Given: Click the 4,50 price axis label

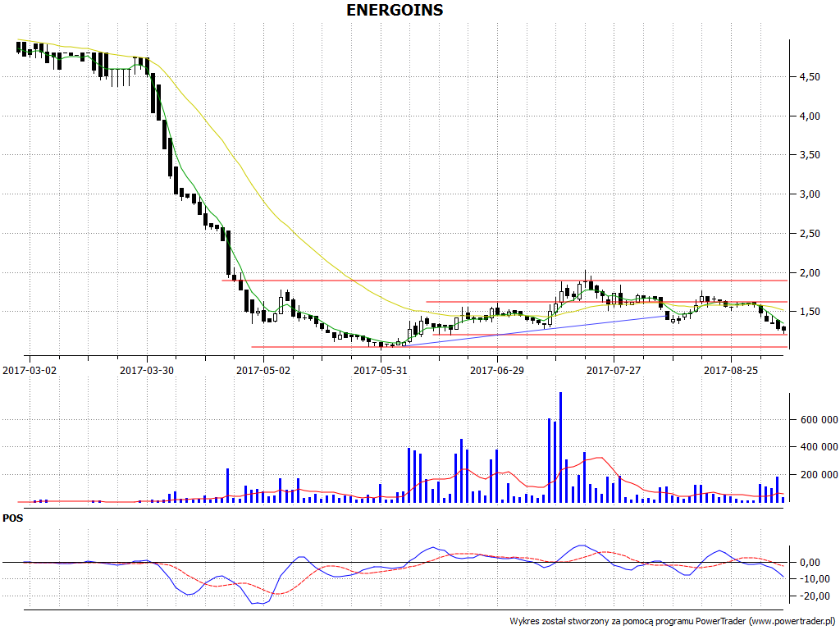Looking at the screenshot, I should tap(810, 77).
